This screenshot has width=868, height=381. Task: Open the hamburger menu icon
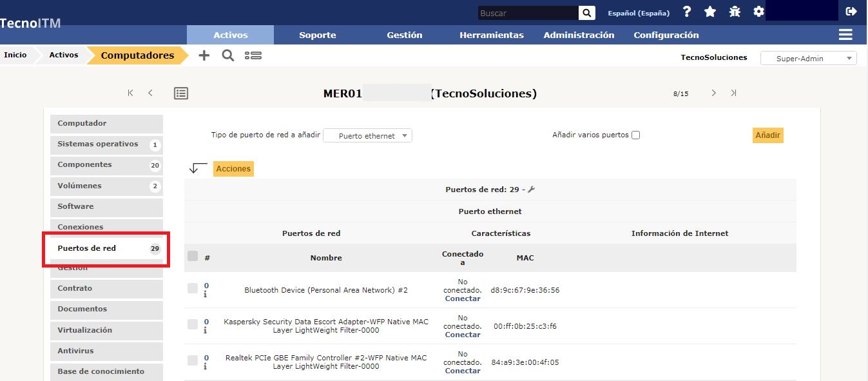pyautogui.click(x=845, y=35)
